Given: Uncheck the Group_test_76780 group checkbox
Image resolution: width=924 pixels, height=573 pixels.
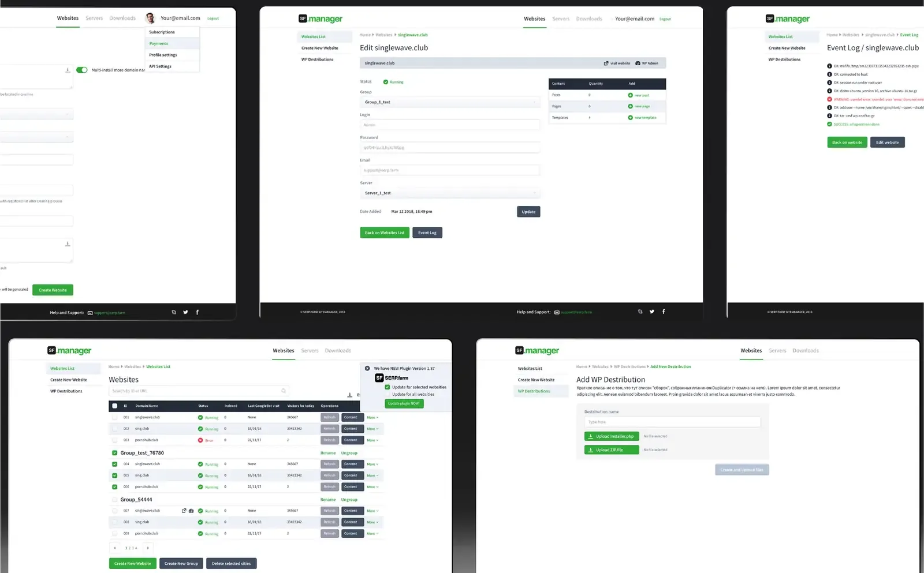Looking at the screenshot, I should pos(114,453).
